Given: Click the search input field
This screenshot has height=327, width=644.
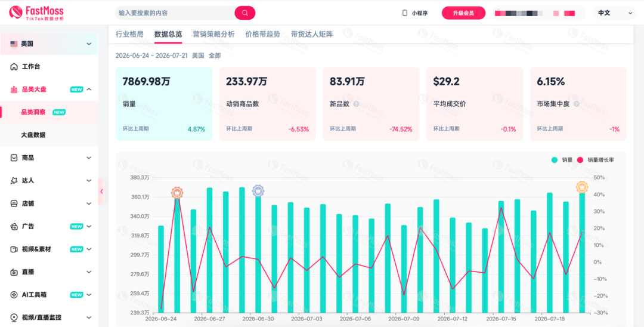Looking at the screenshot, I should tap(176, 13).
